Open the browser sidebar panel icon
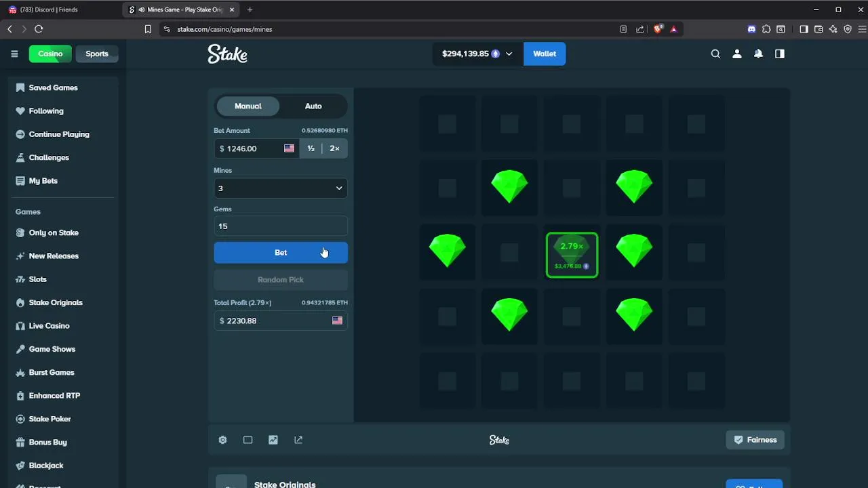Screen dimensions: 868x488 click(804, 29)
